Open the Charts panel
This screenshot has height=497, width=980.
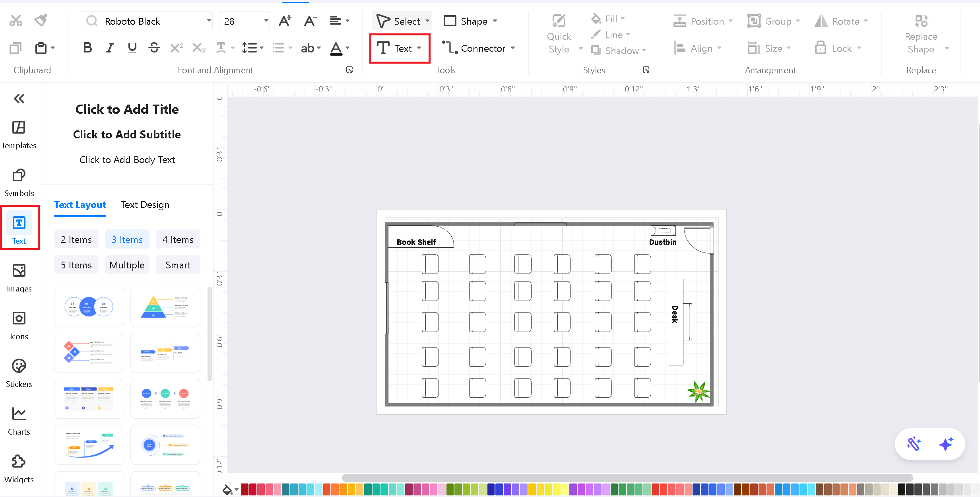click(19, 421)
